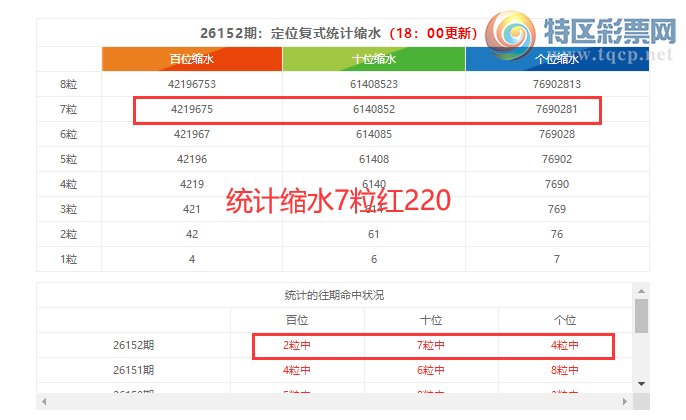Click the horizontal scrollbar right arrow
This screenshot has width=686, height=420.
625,401
